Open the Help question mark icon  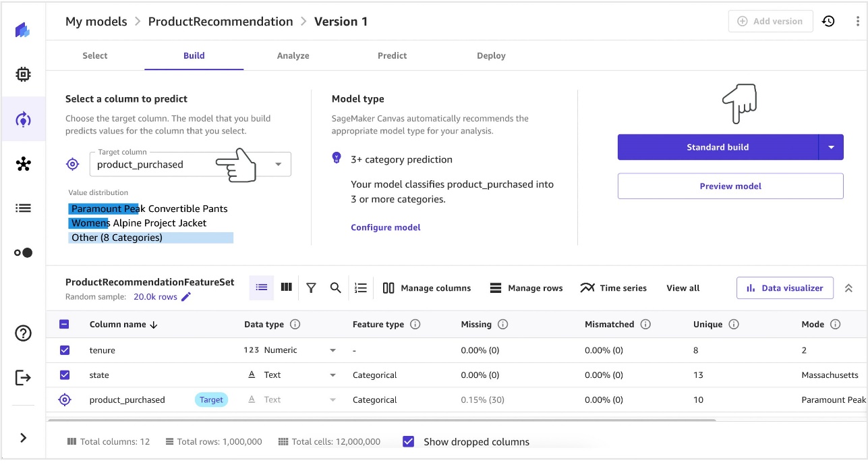coord(23,333)
